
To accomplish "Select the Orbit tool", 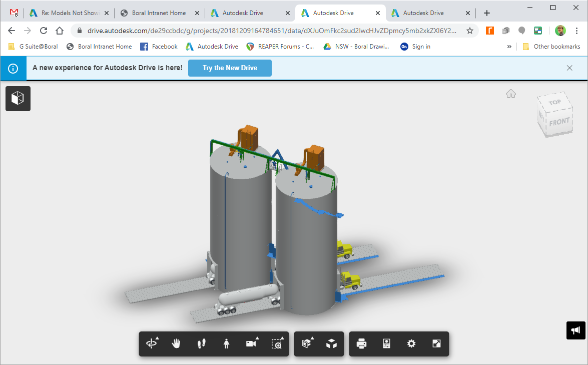I will pyautogui.click(x=151, y=344).
